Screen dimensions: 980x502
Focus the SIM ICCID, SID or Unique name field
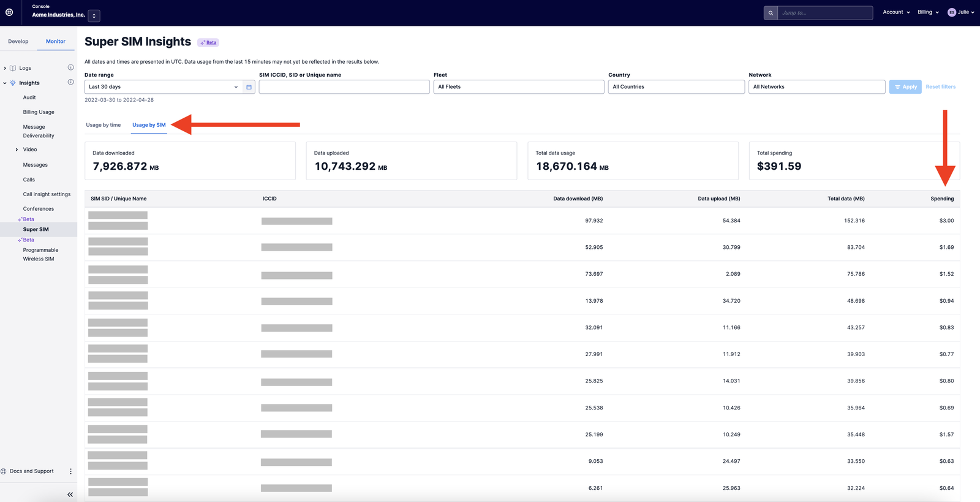pyautogui.click(x=344, y=87)
